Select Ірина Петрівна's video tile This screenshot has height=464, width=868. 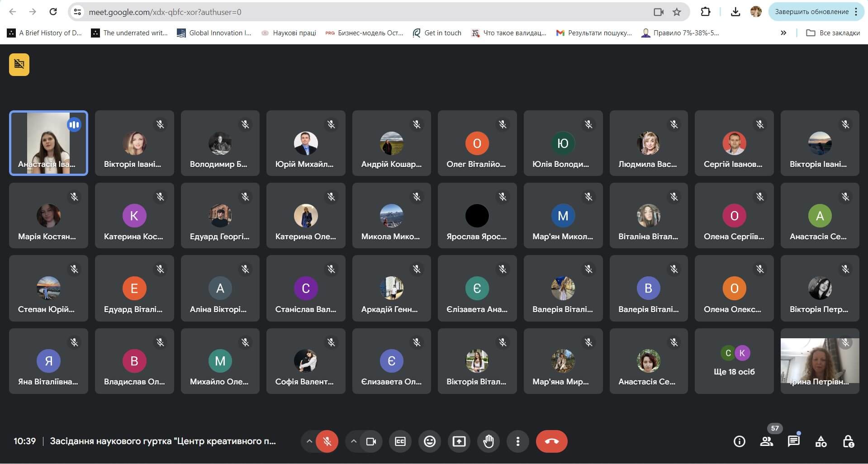point(820,361)
